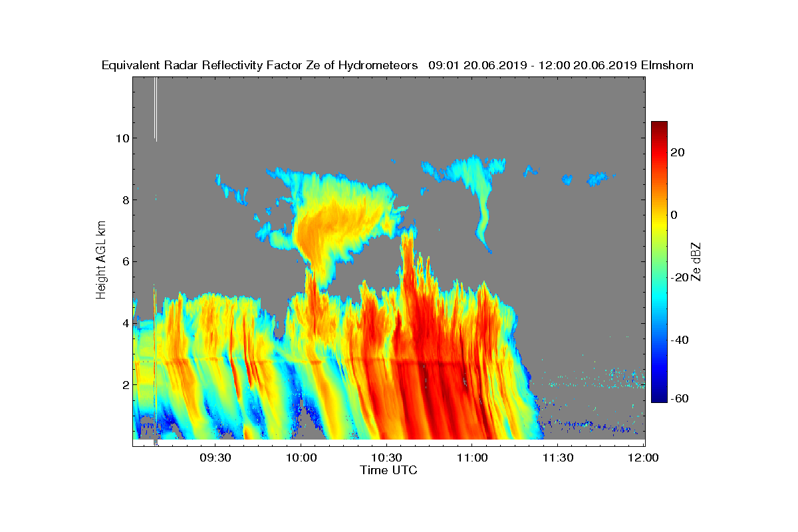This screenshot has width=798, height=532.
Task: Click the 'Height AGL km' axis label
Action: 101,260
